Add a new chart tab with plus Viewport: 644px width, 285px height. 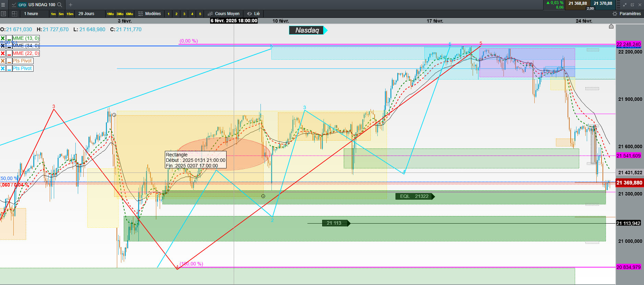[x=71, y=5]
